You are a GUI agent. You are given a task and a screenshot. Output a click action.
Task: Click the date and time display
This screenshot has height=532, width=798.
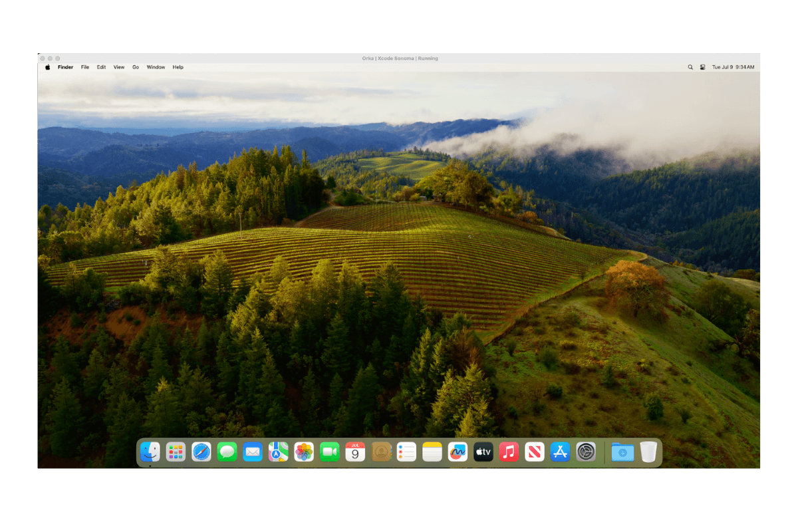pos(733,67)
